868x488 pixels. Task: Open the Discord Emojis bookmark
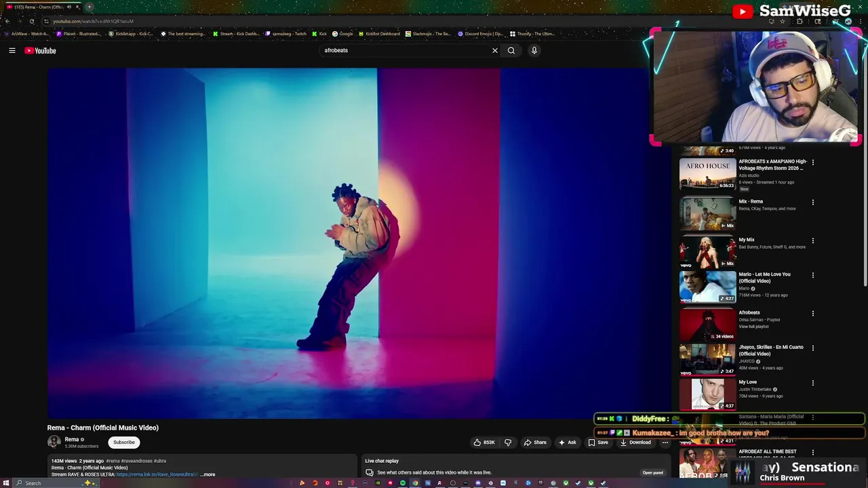point(480,34)
